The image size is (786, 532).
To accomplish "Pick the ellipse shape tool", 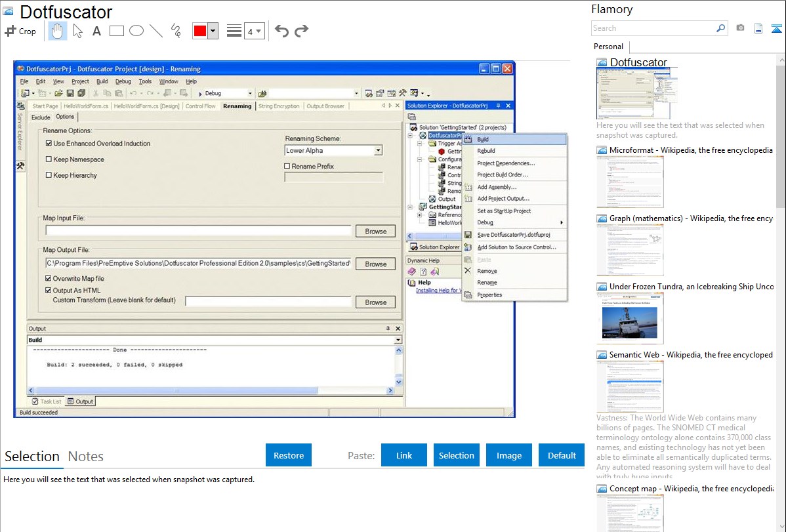I will pyautogui.click(x=136, y=31).
